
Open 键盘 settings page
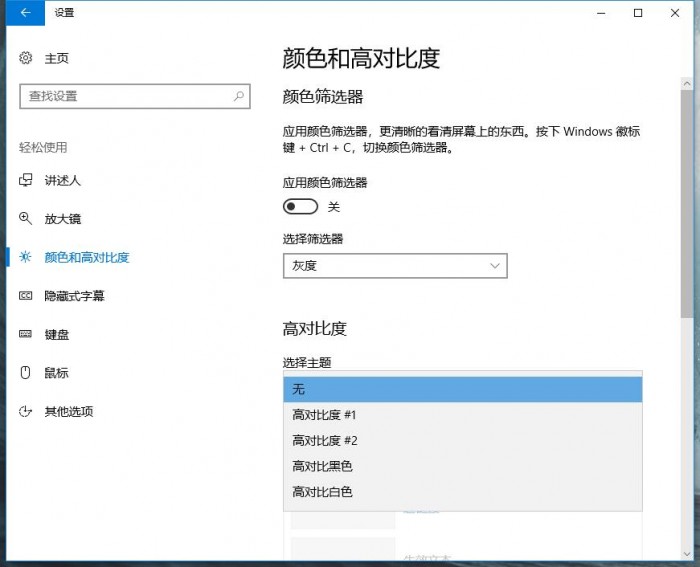(57, 334)
